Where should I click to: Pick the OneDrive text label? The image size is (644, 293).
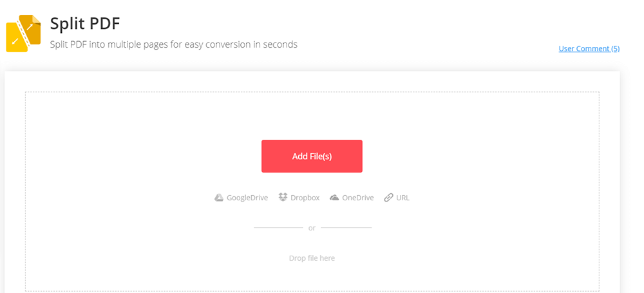tap(357, 198)
